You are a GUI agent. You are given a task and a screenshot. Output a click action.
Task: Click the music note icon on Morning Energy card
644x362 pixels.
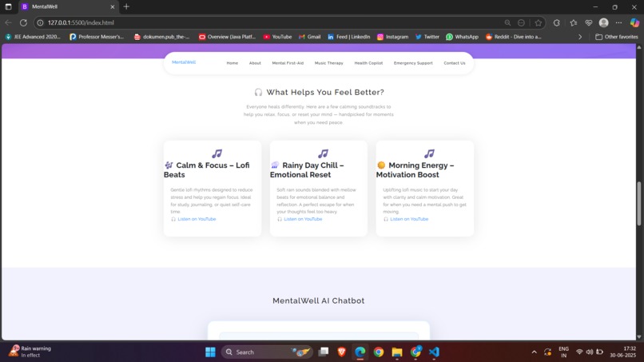[429, 153]
